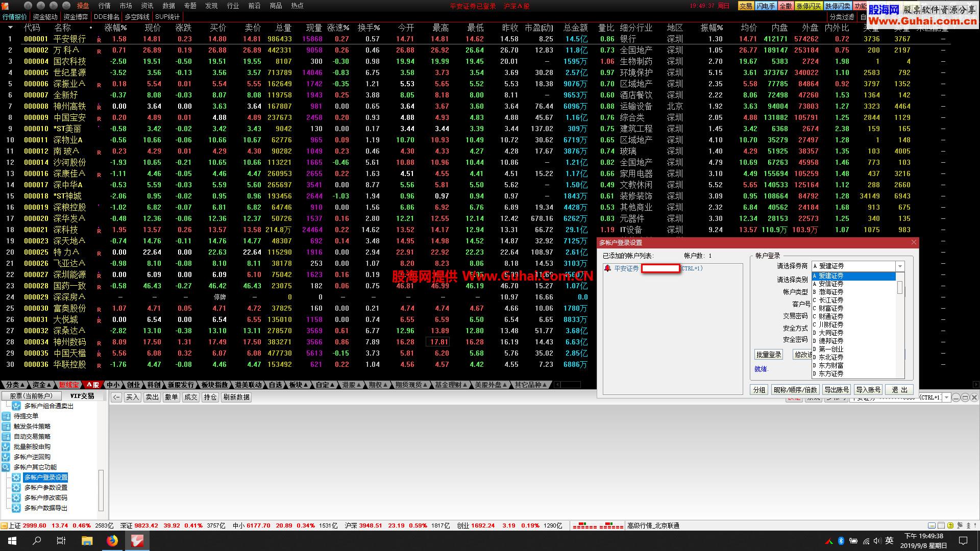The image size is (980, 551).
Task: Switch to the 资金驱动 tab
Action: (x=45, y=17)
